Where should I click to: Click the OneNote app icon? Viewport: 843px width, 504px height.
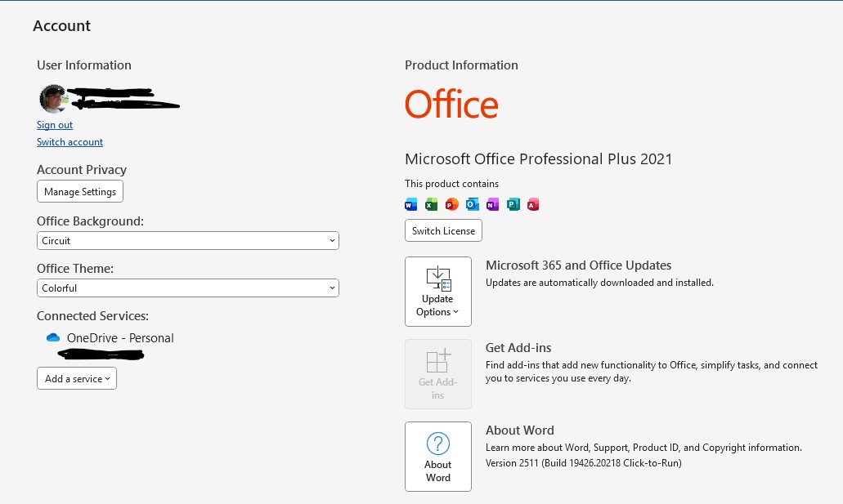pos(492,204)
